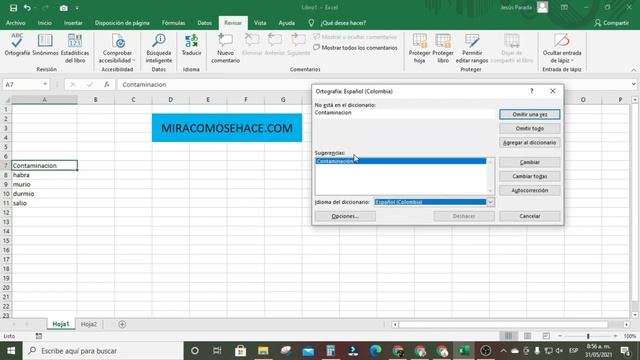Open Idioma del diccionario dropdown
The height and width of the screenshot is (360, 640).
pyautogui.click(x=490, y=202)
